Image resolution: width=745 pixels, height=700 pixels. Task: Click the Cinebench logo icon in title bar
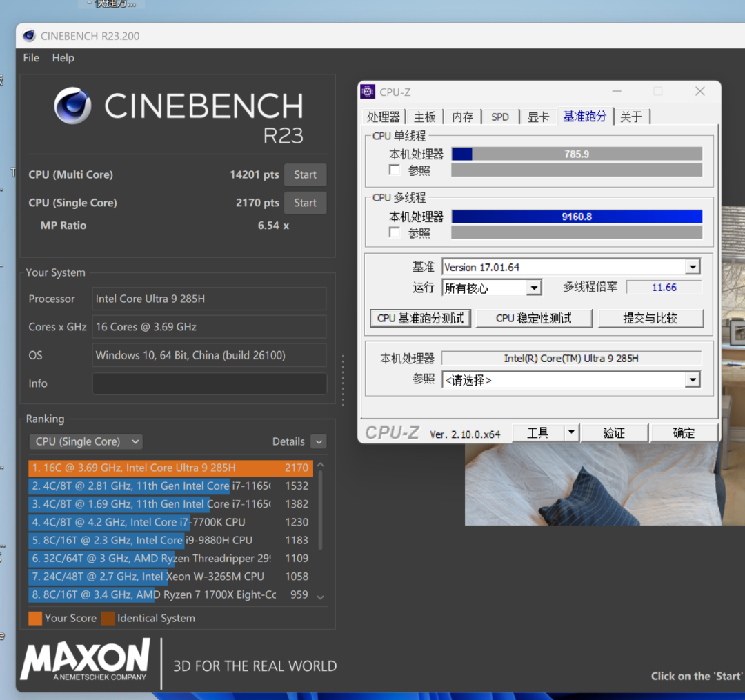pos(29,36)
